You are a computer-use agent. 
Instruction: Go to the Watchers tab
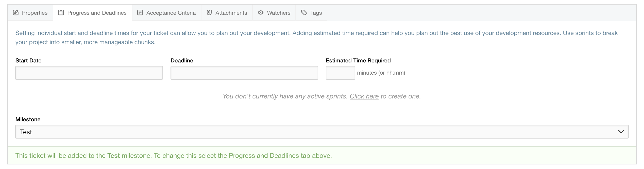click(274, 13)
